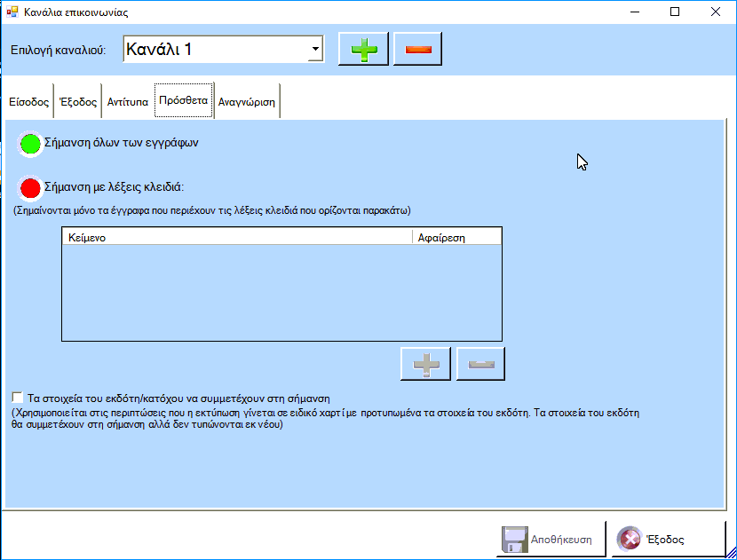Switch to the Είσοδος tab
Image resolution: width=737 pixels, height=560 pixels.
coord(28,102)
